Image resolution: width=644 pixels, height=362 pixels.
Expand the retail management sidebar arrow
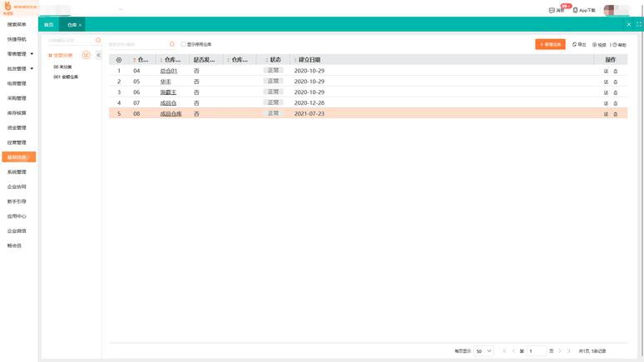[x=32, y=54]
